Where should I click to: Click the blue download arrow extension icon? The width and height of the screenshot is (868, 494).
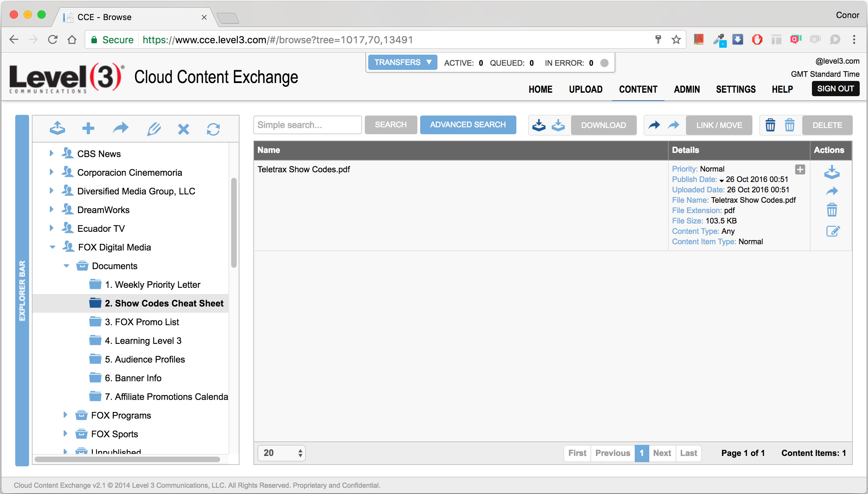pos(738,39)
